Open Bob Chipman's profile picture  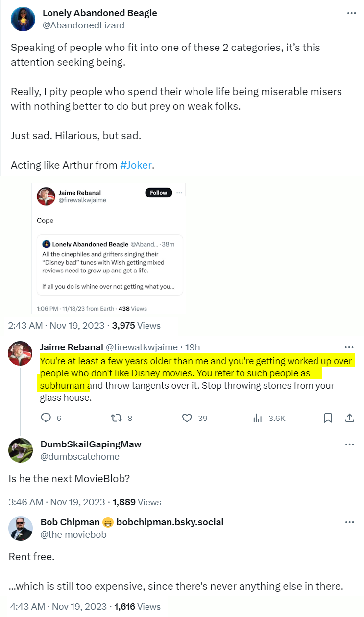click(x=21, y=528)
